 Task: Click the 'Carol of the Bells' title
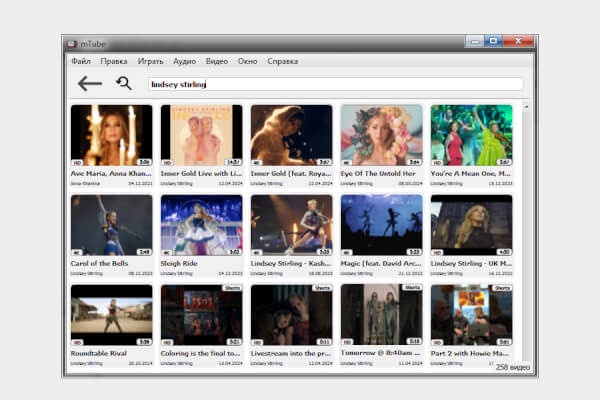99,263
